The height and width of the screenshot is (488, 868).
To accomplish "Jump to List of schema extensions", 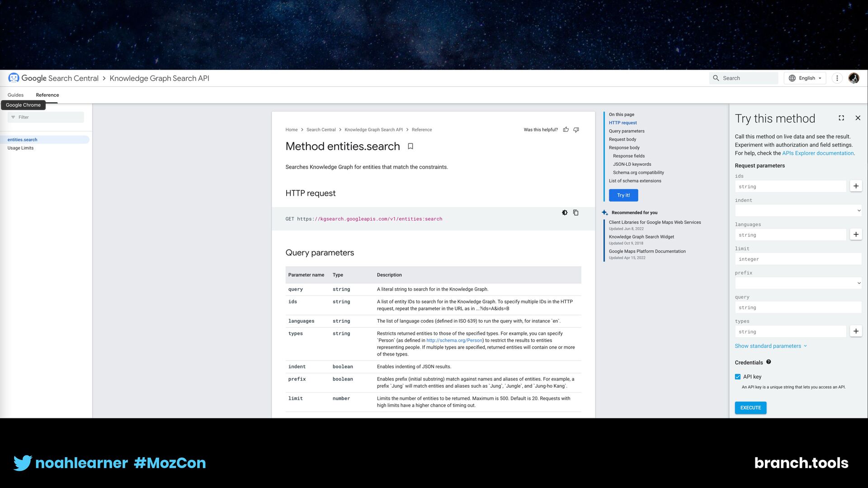I will [635, 181].
